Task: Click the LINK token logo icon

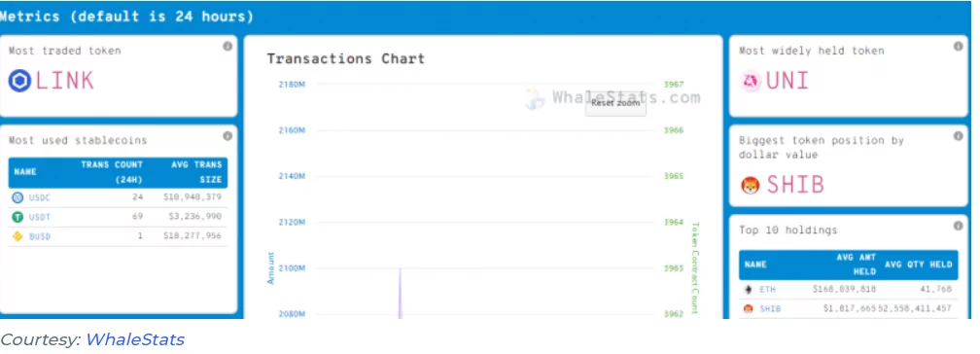Action: (19, 81)
